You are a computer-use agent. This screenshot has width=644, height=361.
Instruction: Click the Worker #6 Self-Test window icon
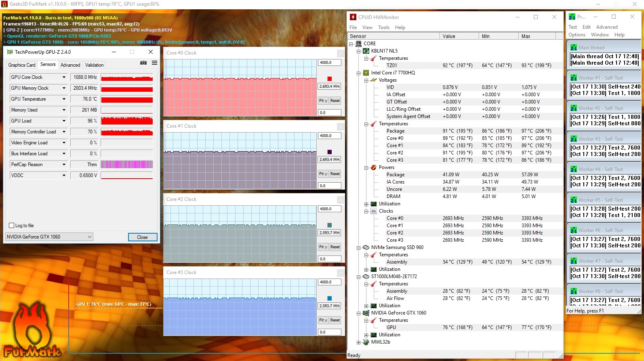point(574,230)
